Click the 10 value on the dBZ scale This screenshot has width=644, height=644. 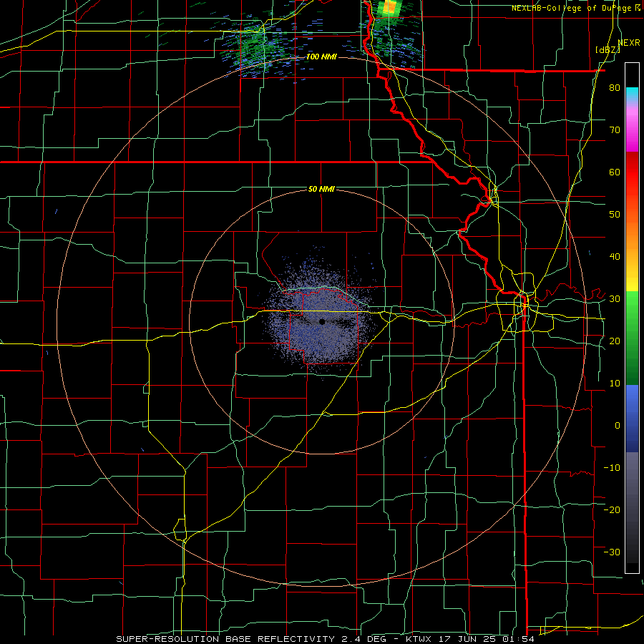coord(615,384)
